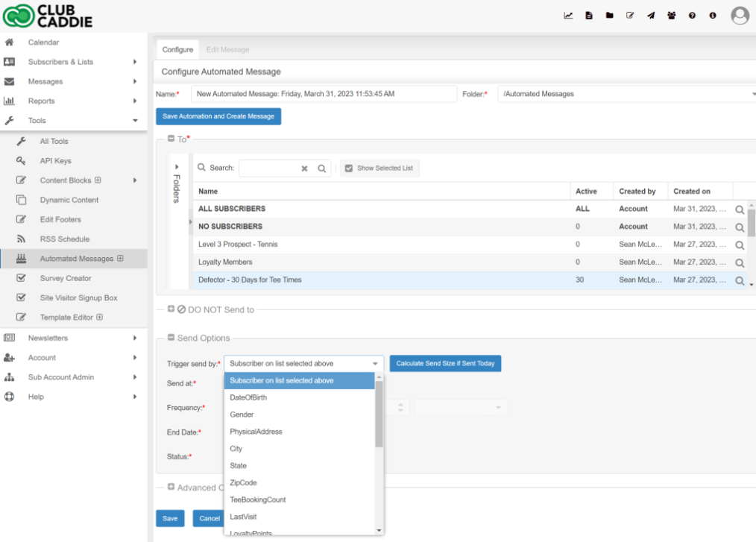
Task: Preview the ALL SUBSCRIBERS list magnifier icon
Action: (739, 209)
